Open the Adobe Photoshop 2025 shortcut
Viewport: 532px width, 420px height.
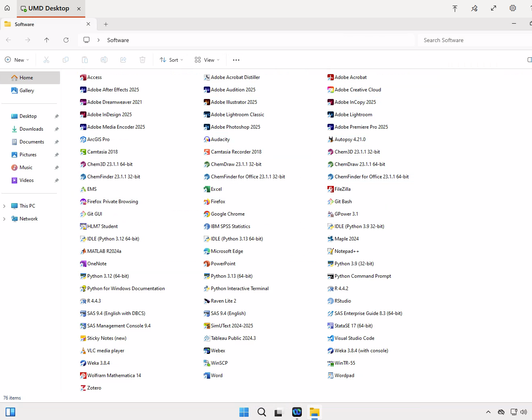pos(232,127)
